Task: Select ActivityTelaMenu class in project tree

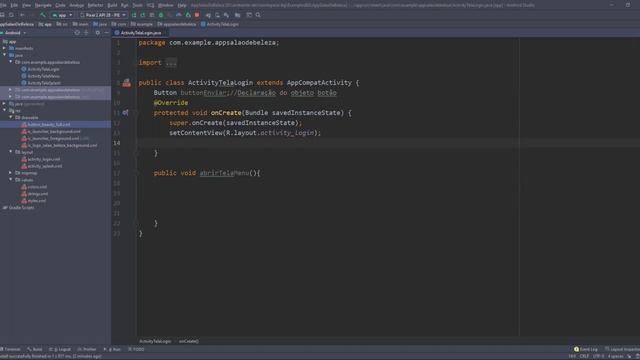Action: point(41,76)
